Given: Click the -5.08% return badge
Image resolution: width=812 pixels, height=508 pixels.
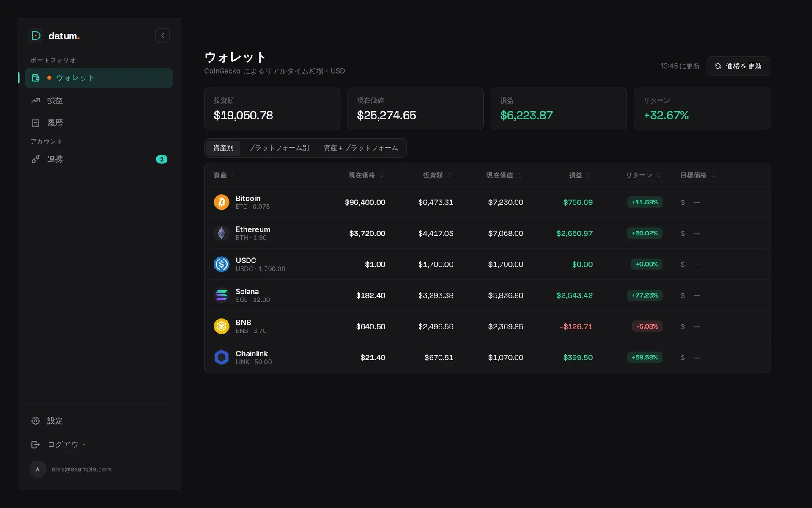Looking at the screenshot, I should [647, 326].
